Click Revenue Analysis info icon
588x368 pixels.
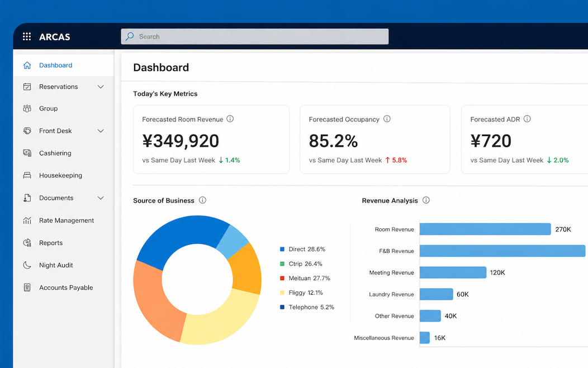pos(426,200)
